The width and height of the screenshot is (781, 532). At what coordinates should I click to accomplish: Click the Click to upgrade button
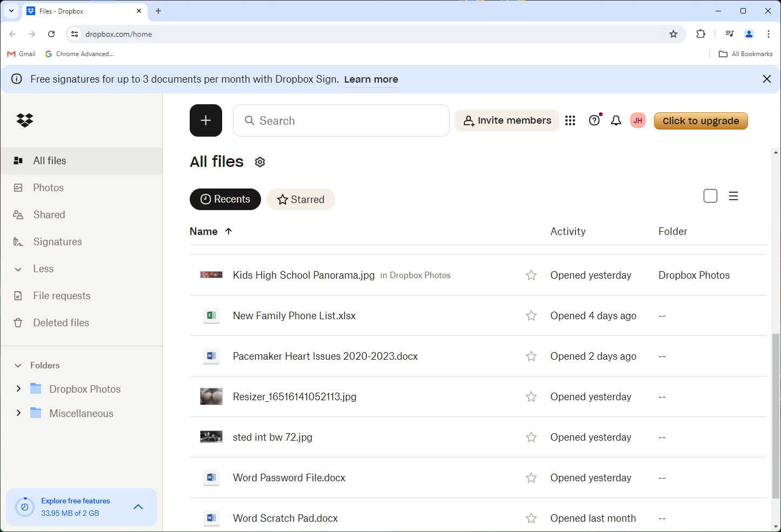pyautogui.click(x=701, y=121)
